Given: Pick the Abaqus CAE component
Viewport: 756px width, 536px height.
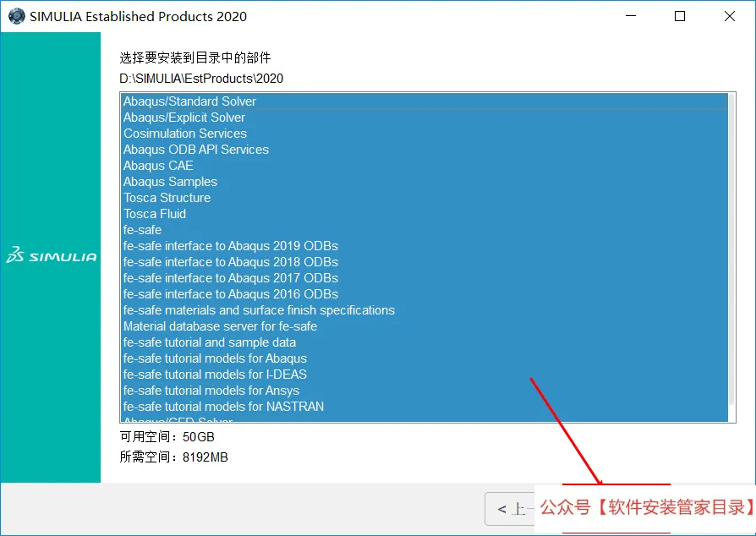Looking at the screenshot, I should 425,166.
